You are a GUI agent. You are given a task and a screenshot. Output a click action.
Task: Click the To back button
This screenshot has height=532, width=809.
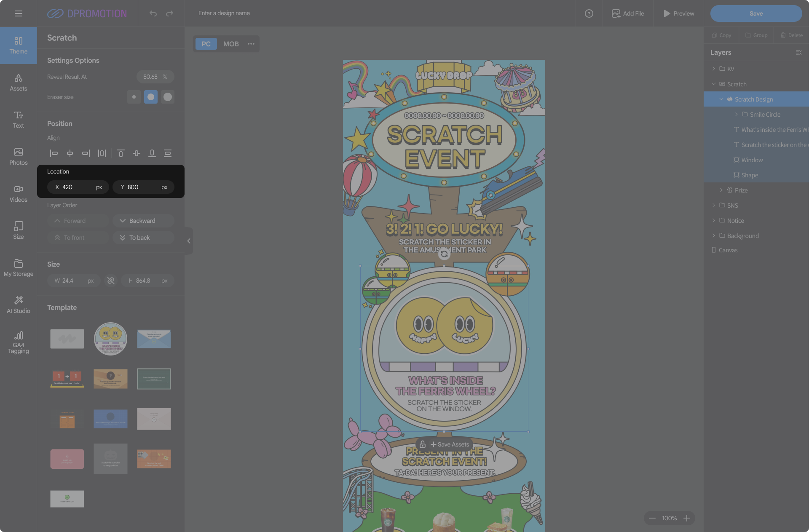pyautogui.click(x=143, y=238)
